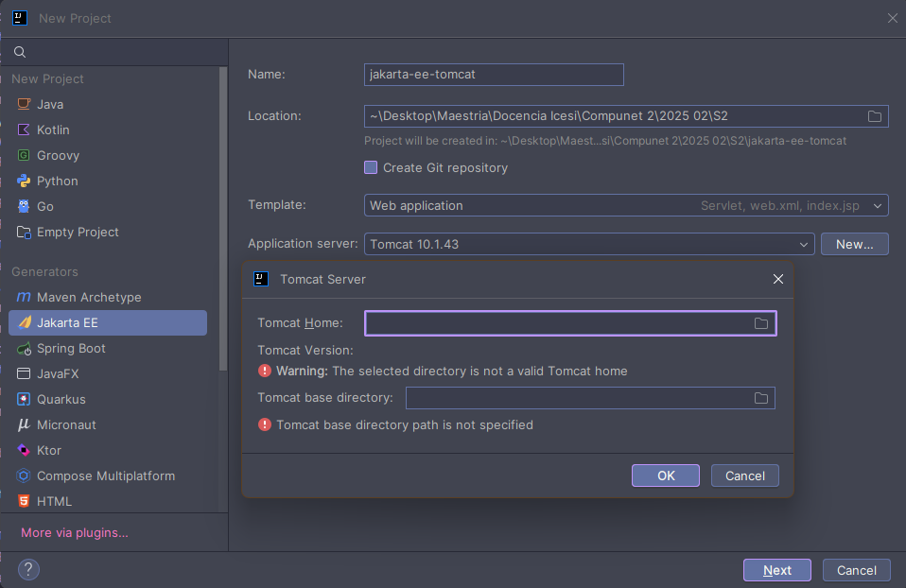The width and height of the screenshot is (906, 588).
Task: Click New to add an application server
Action: tap(854, 243)
